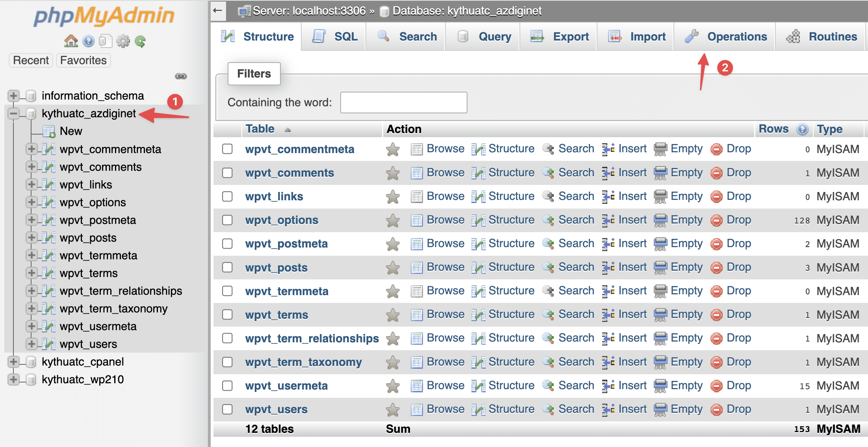The image size is (868, 447).
Task: Open Insert for wpvt_posts table
Action: 632,267
